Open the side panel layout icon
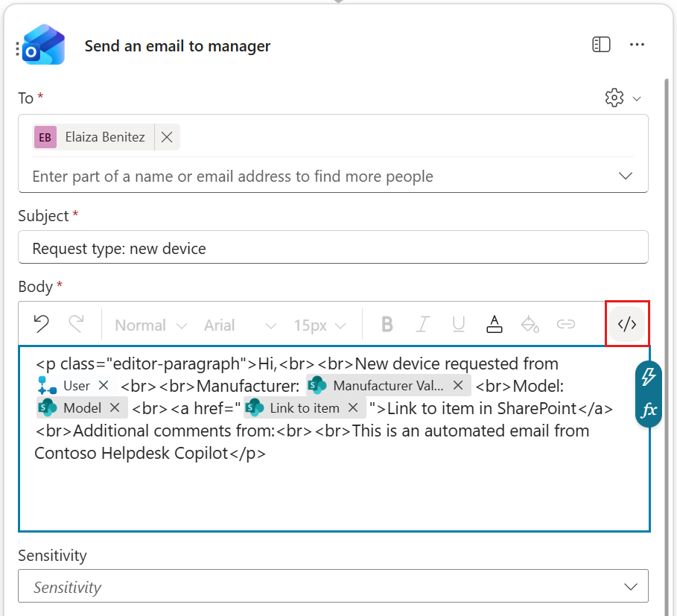 click(600, 44)
